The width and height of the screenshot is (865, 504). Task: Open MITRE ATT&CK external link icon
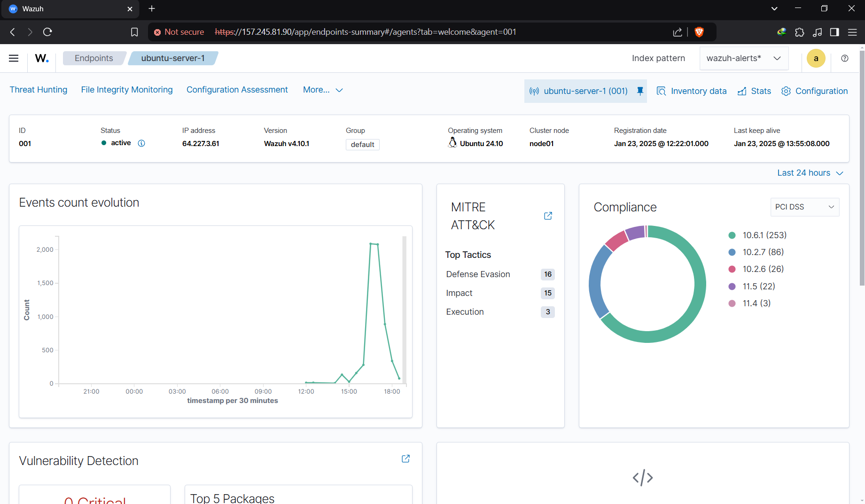pyautogui.click(x=548, y=216)
